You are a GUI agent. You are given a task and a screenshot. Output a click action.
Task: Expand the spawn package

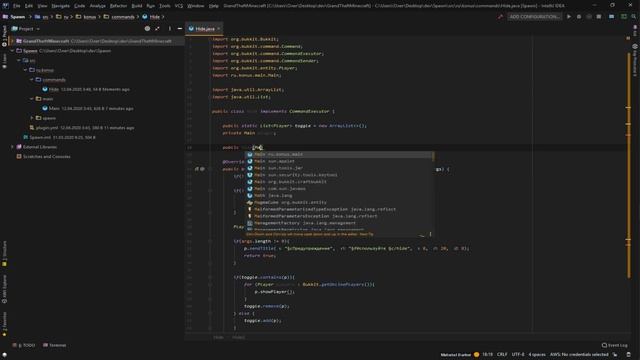point(32,118)
